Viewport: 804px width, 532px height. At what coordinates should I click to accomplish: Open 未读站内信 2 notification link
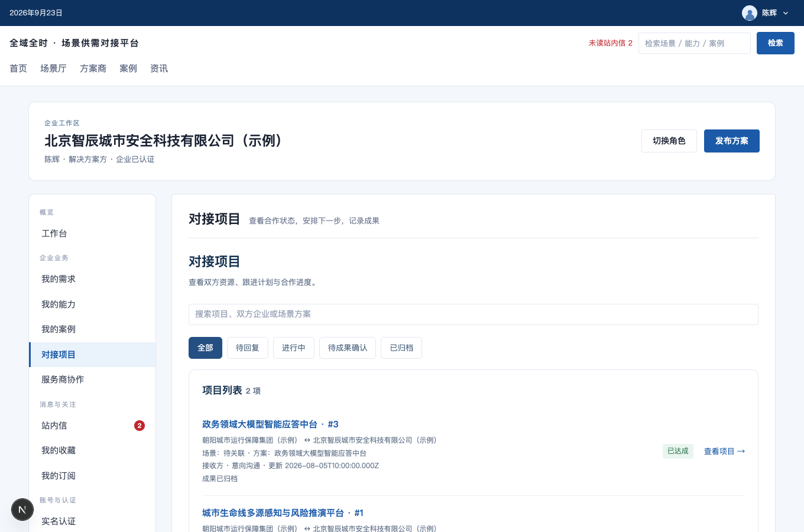point(611,43)
